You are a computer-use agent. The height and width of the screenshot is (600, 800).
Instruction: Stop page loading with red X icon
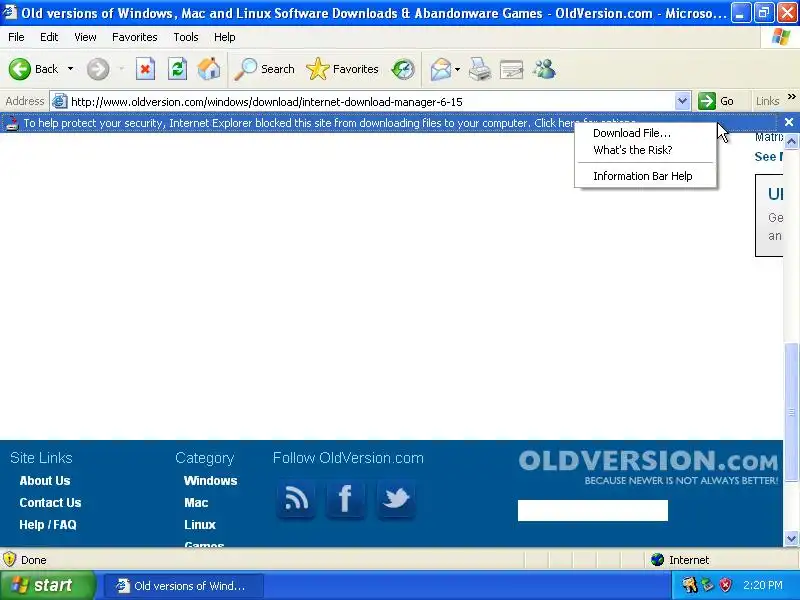(x=145, y=69)
